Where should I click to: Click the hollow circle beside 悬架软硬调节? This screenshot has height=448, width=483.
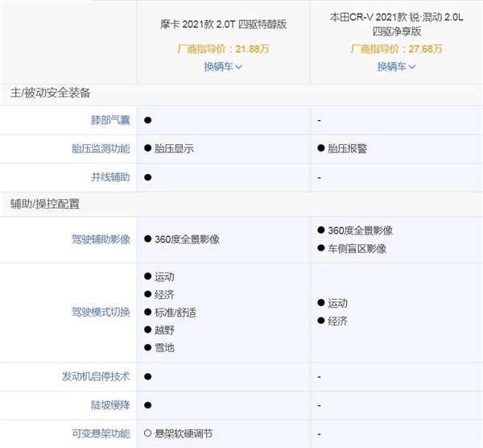(147, 433)
